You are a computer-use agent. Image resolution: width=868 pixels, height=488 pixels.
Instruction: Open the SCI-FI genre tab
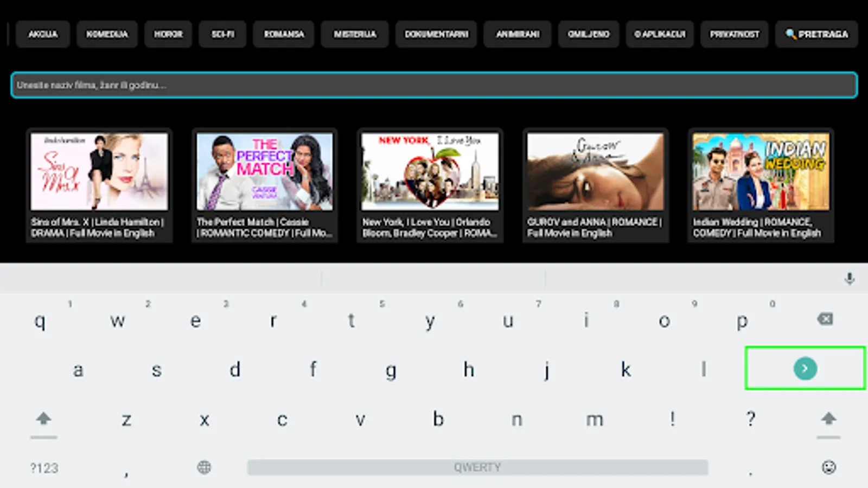[x=222, y=34]
